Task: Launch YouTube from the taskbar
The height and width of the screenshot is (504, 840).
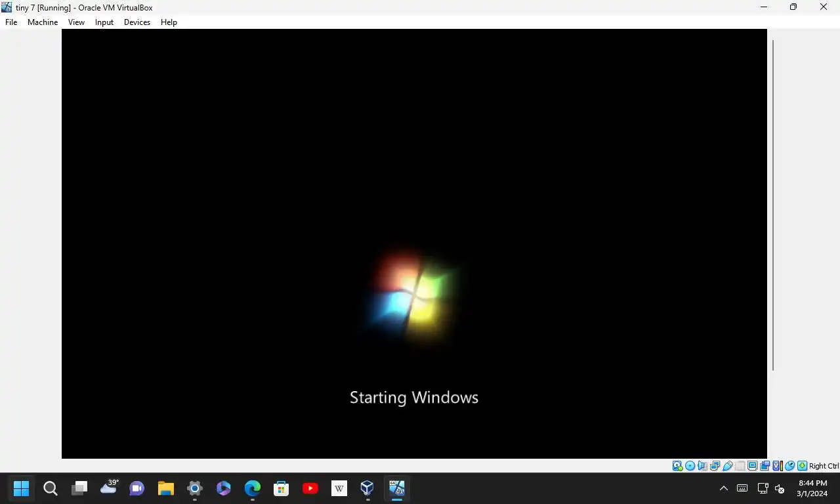Action: coord(310,488)
